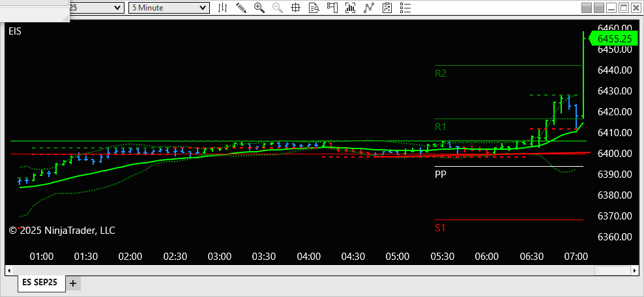644x297 pixels.
Task: Open the bar type chart style icon
Action: coord(222,7)
